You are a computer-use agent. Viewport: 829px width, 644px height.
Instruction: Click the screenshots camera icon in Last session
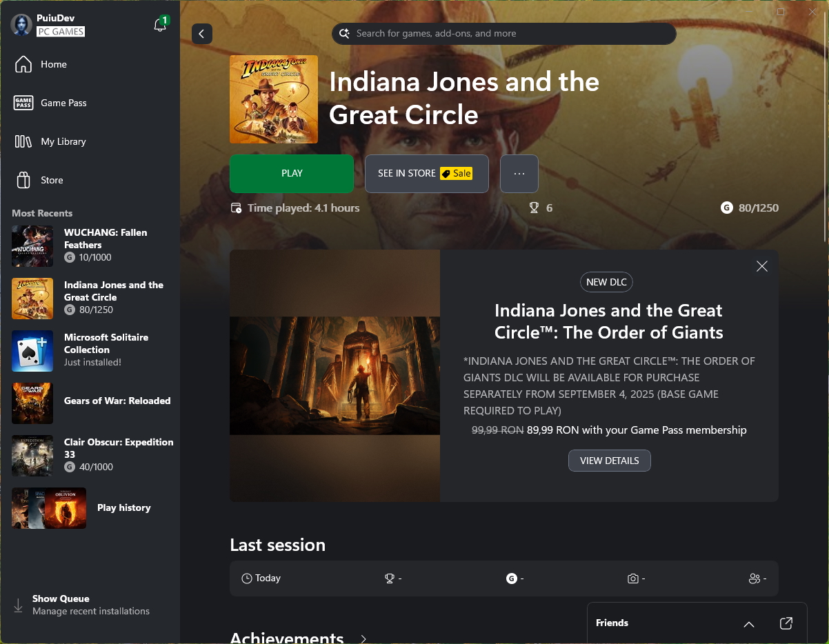(632, 578)
